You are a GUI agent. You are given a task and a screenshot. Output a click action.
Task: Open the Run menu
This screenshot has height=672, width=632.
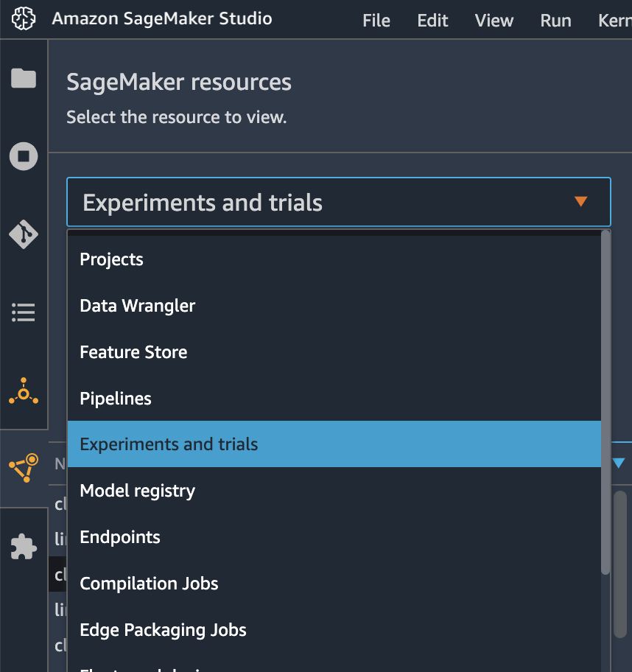(555, 20)
